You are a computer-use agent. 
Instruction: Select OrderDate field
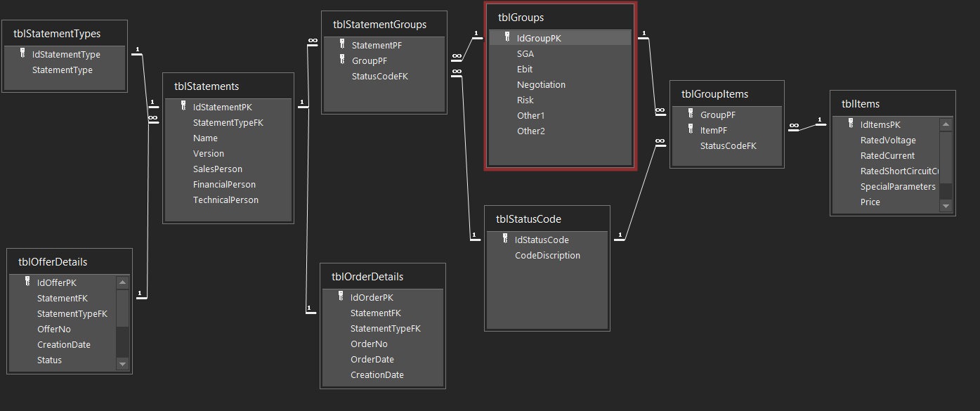coord(372,359)
